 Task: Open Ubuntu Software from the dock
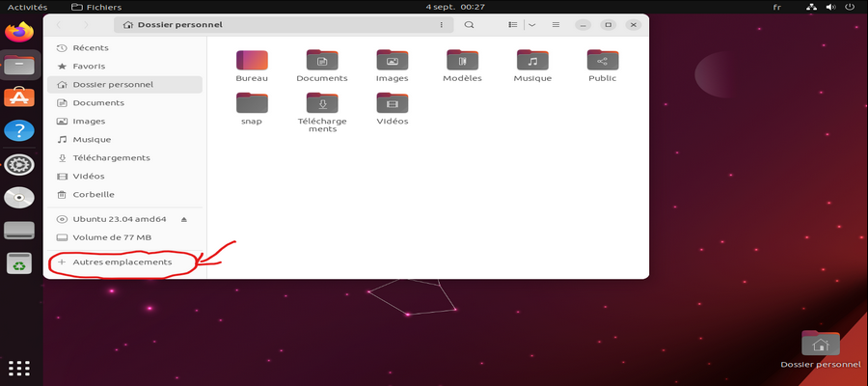(x=18, y=97)
